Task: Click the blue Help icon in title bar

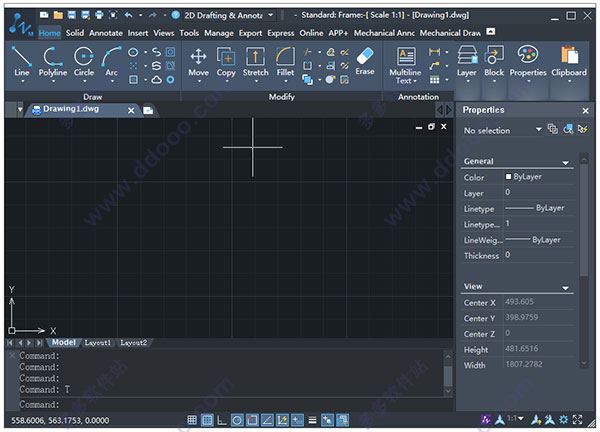Action: tap(176, 15)
